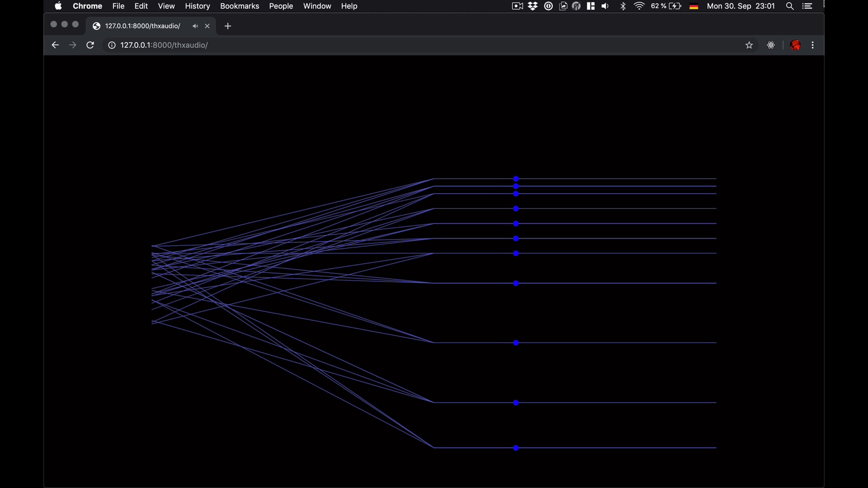Open the Chrome application menu
The width and height of the screenshot is (868, 488).
[x=88, y=6]
